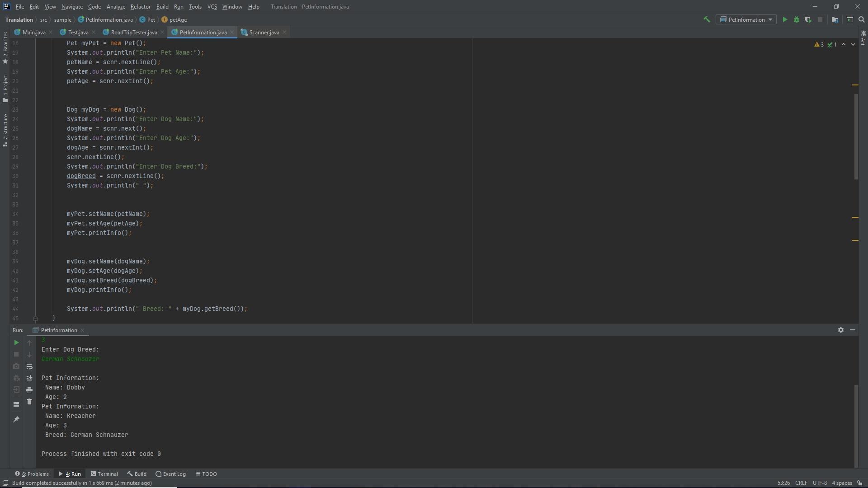Screen dimensions: 868x488
Task: Open the Event Log tool window
Action: pos(171,474)
